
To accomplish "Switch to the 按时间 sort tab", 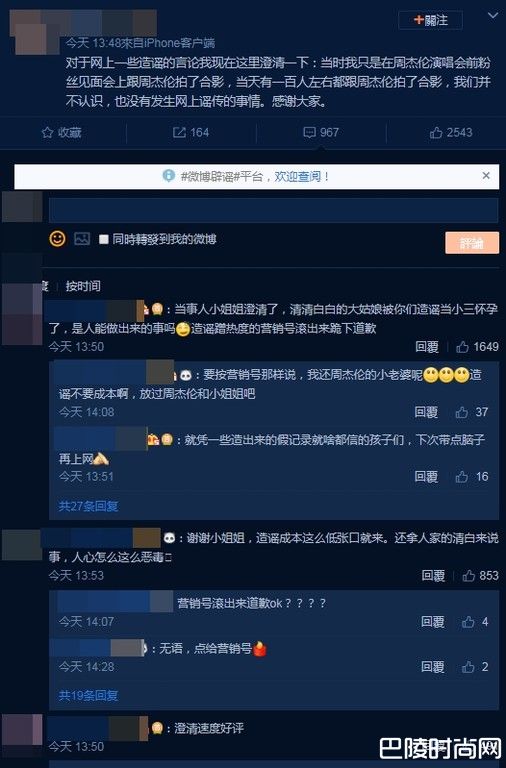I will (x=83, y=286).
